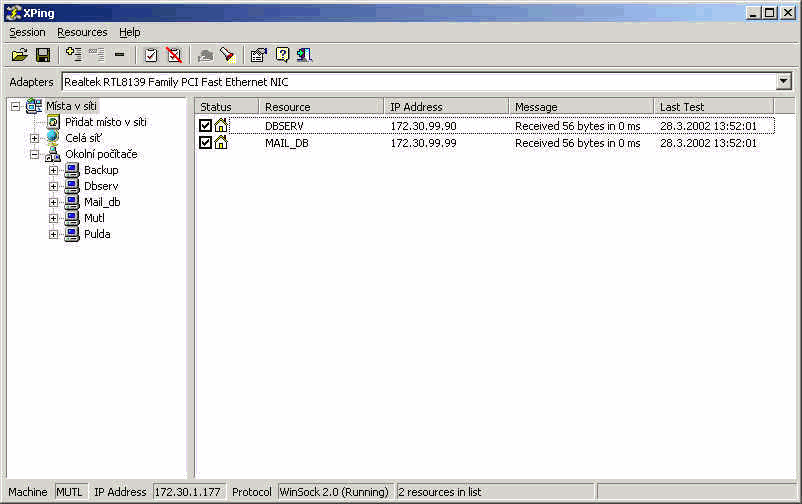Click the check all clipboard icon
Viewport: 802px width, 504px height.
[x=151, y=55]
